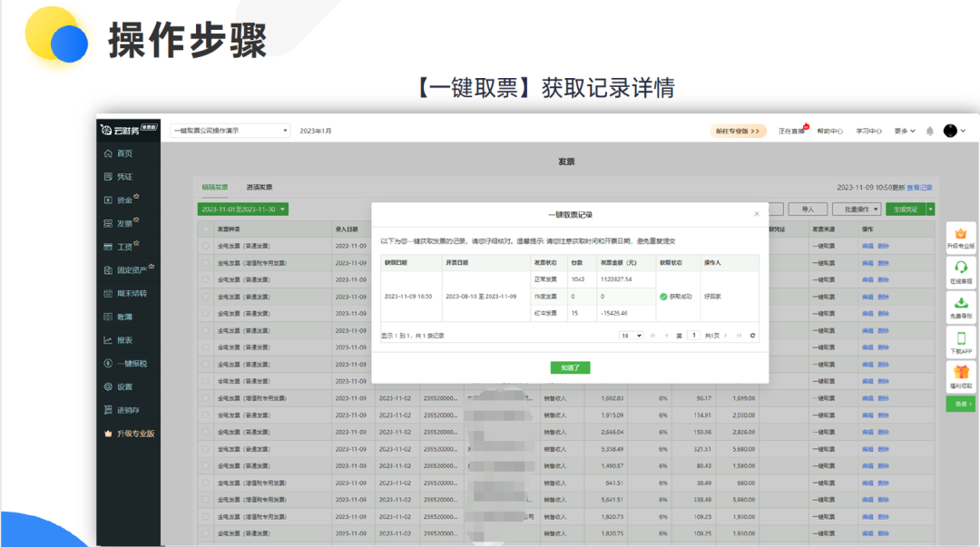Expand the arrow beside 生成凭证
Viewport: 980px width, 547px height.
point(931,210)
